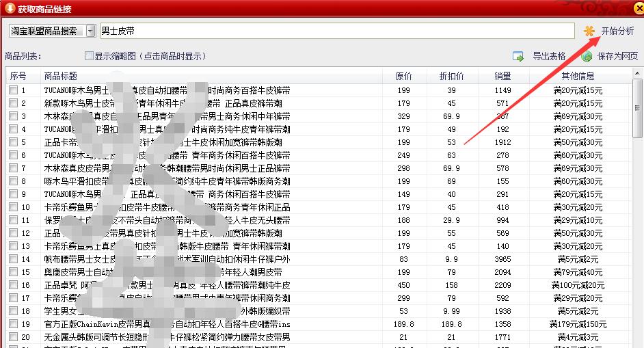
Task: Click original price 298 in row 7
Action: [404, 168]
